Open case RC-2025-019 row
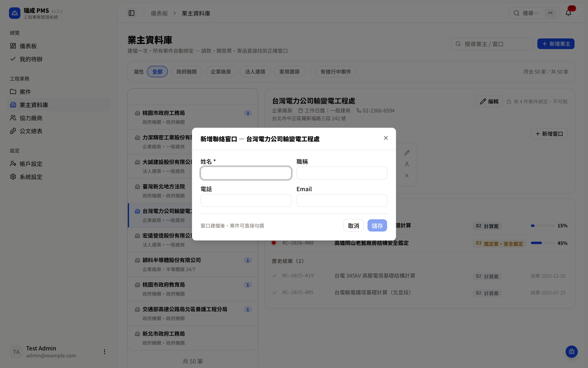This screenshot has height=368, width=588. coord(420,276)
